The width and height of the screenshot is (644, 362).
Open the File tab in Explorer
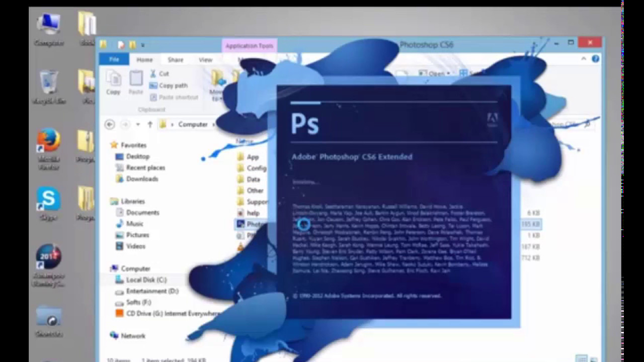pos(114,59)
